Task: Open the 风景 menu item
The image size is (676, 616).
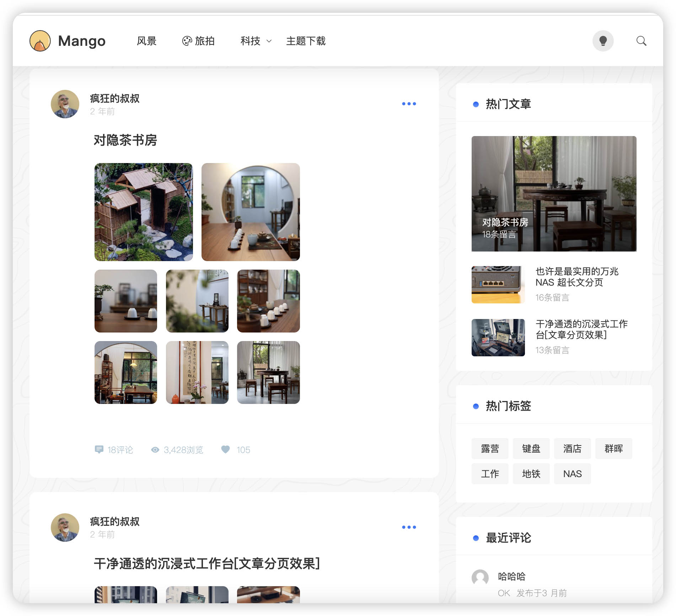Action: [147, 41]
